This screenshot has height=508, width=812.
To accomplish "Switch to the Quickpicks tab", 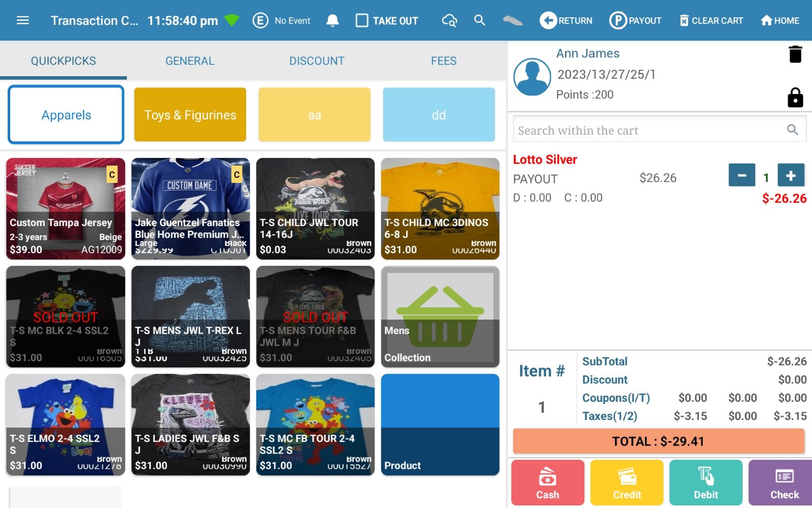I will 63,61.
